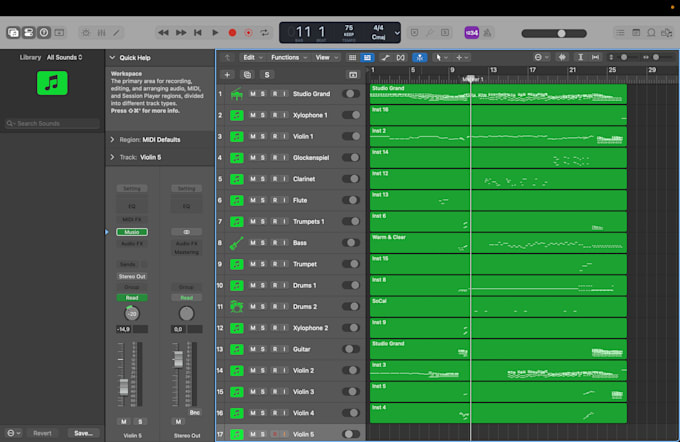Click the Revert button in Library
Image resolution: width=680 pixels, height=442 pixels.
coord(42,433)
